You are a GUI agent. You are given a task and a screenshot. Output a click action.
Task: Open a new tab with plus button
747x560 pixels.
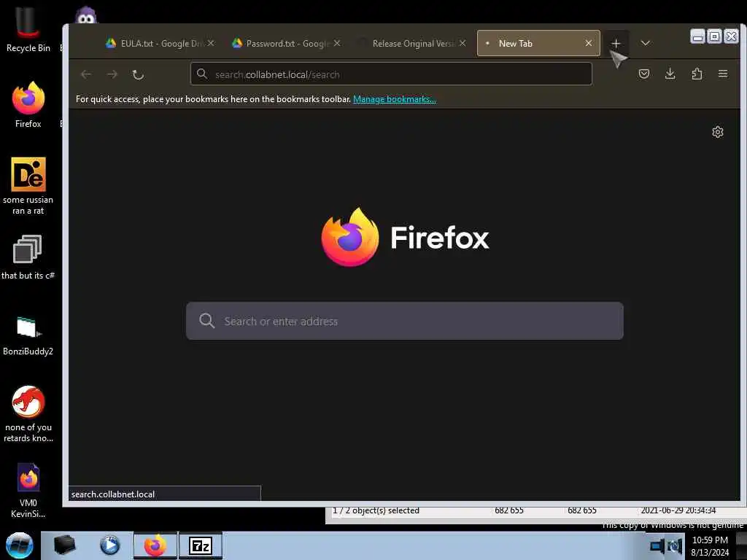[x=616, y=43]
